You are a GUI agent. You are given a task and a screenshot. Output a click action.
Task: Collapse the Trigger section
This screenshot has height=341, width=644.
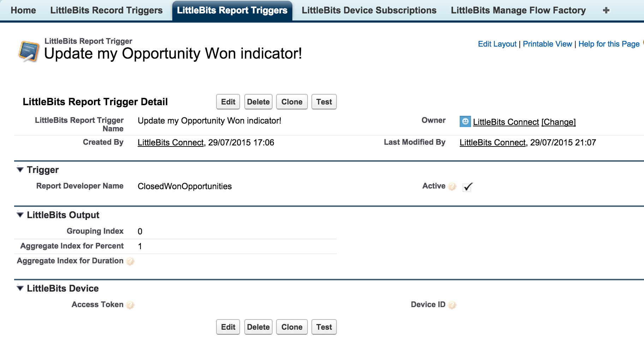[x=20, y=170]
